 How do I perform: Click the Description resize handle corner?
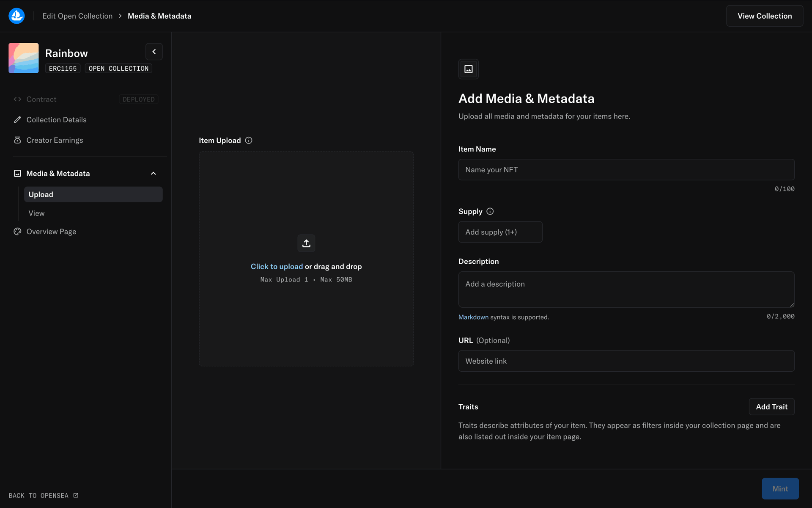[792, 304]
